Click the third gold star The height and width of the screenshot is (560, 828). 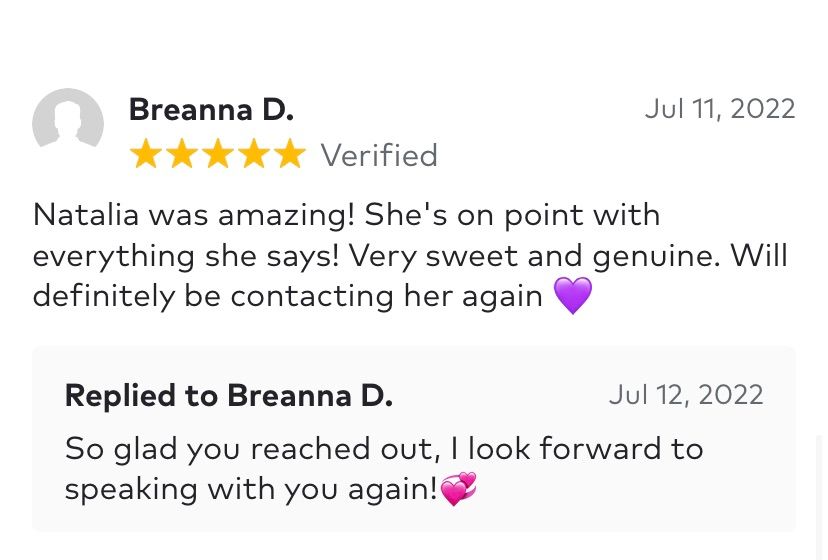tap(218, 154)
